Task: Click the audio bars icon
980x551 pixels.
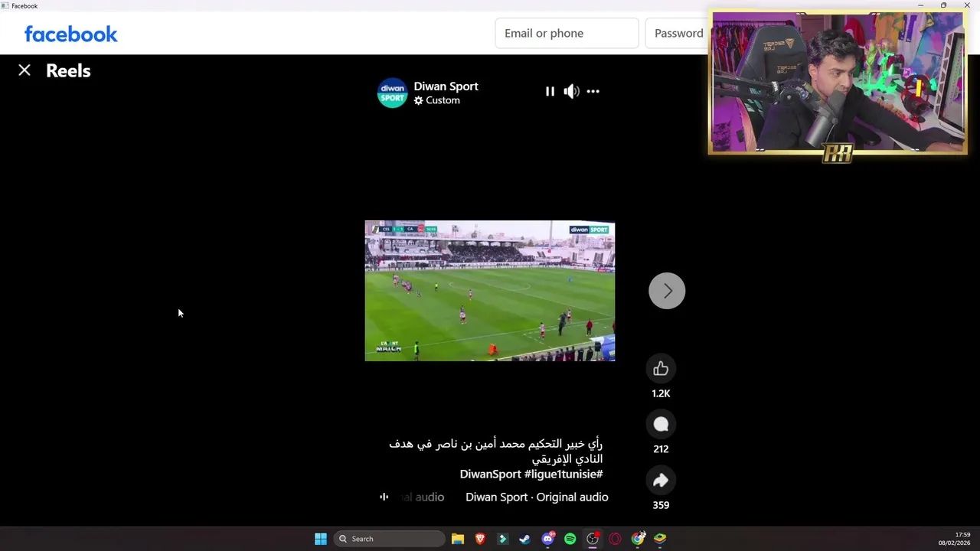Action: tap(384, 497)
